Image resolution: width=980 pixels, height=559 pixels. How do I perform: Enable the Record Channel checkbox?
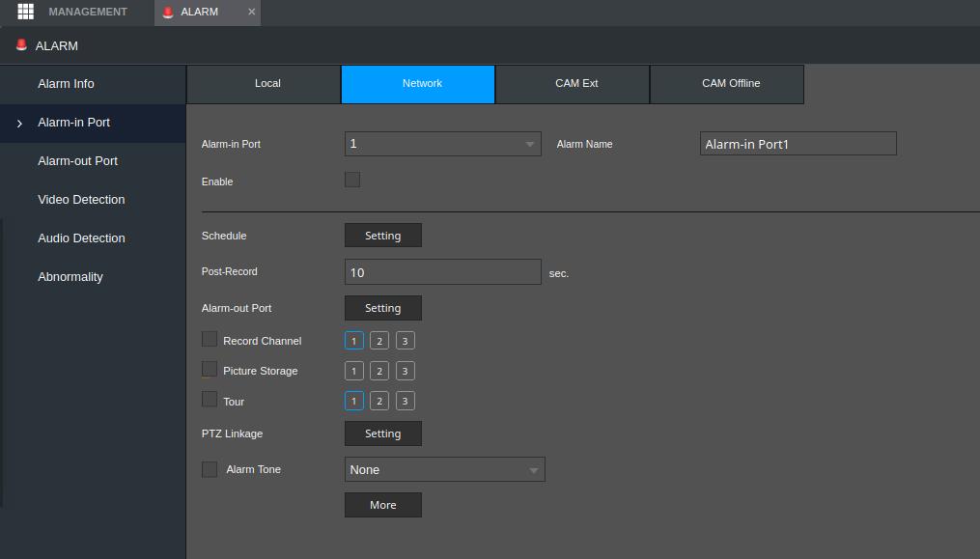pos(210,339)
